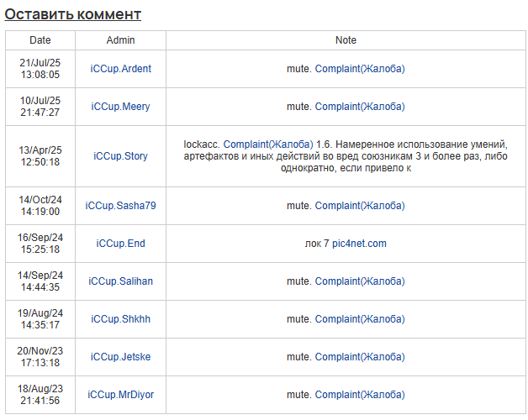Click the iCCup.Meery admin link
Image resolution: width=528 pixels, height=420 pixels.
tap(120, 107)
